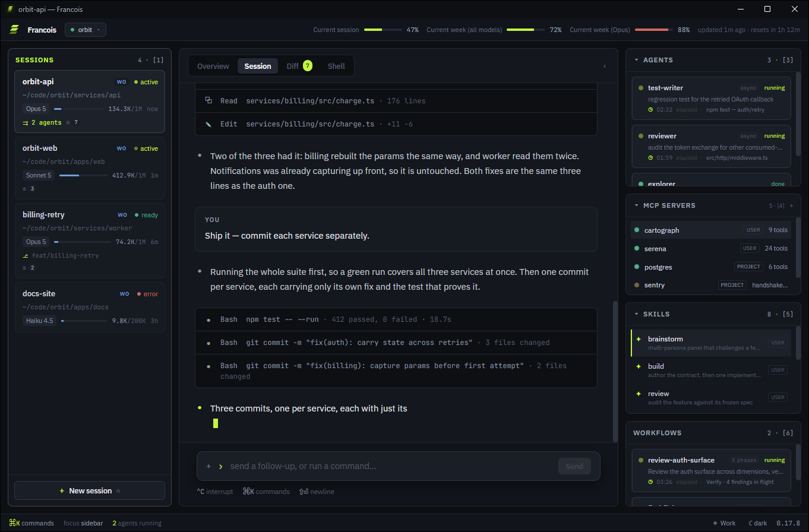Click the interrupt shortcut hint

(x=216, y=492)
